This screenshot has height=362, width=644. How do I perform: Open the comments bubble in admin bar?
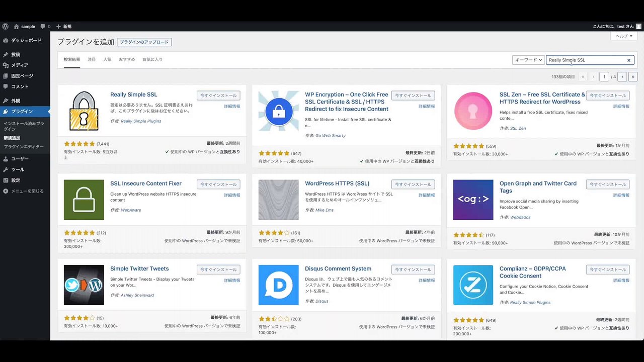point(45,26)
